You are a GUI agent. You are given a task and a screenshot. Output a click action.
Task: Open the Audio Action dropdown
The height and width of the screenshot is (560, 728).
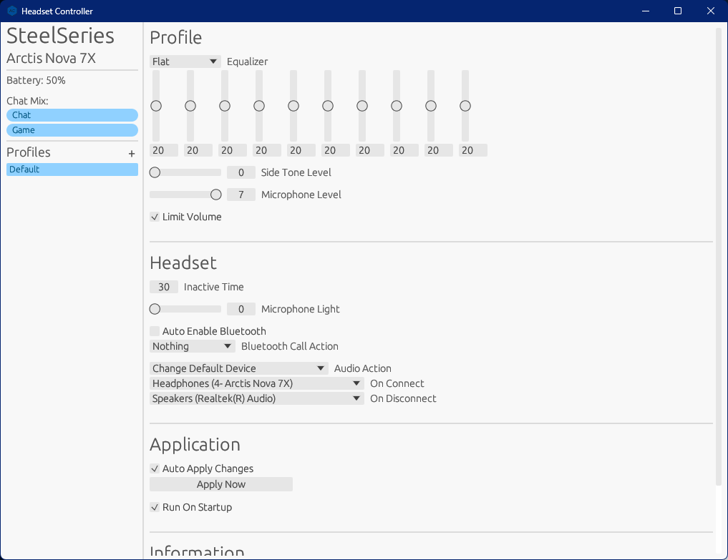(x=238, y=368)
